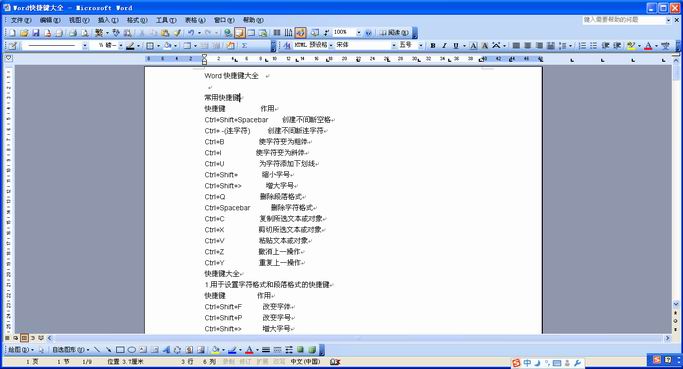Open the View (视图) menu
Screen dimensions: 683x369
tap(79, 20)
